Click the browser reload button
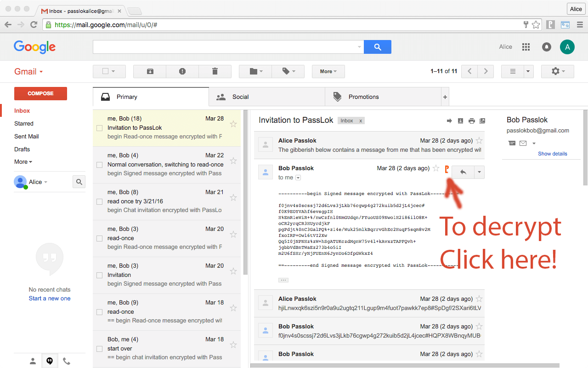 coord(34,25)
